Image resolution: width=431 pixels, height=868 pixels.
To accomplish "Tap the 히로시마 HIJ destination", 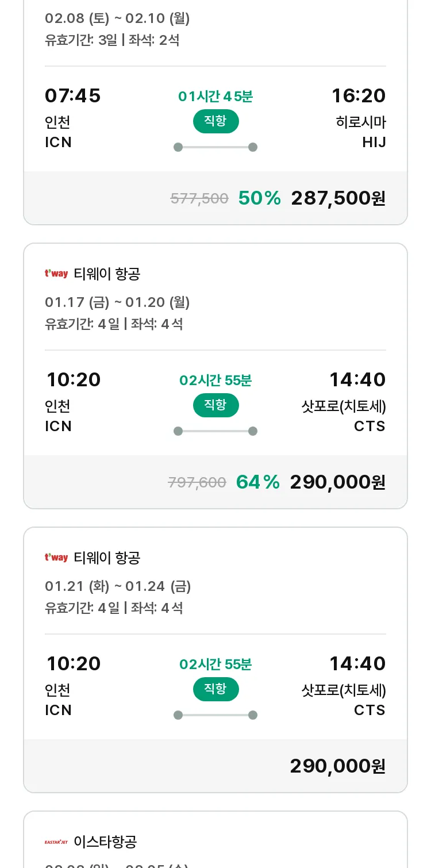I will (x=361, y=132).
